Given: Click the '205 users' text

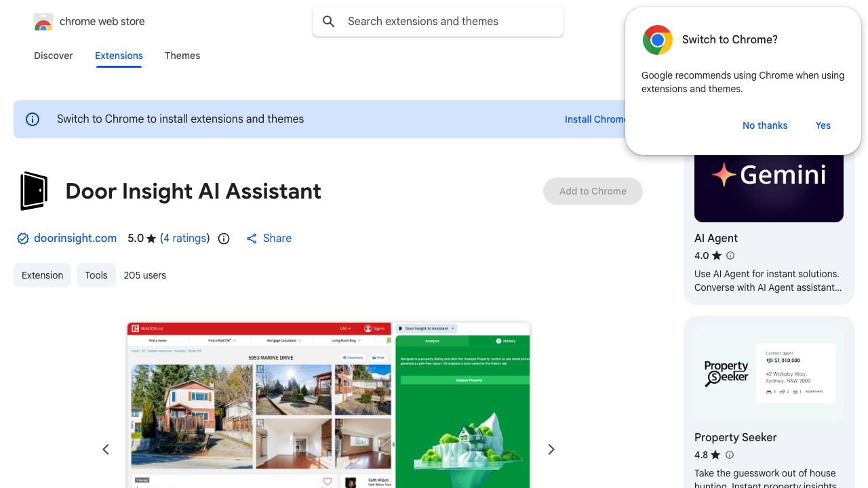Looking at the screenshot, I should coord(145,275).
